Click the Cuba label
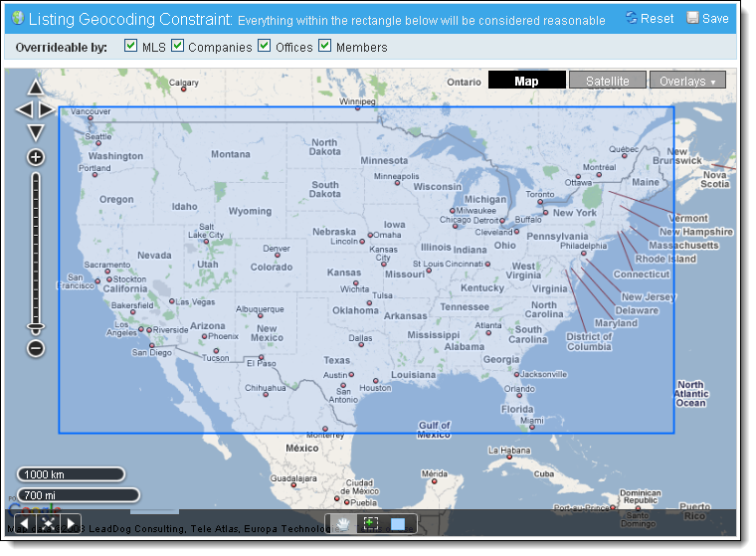This screenshot has height=556, width=756. tap(543, 474)
